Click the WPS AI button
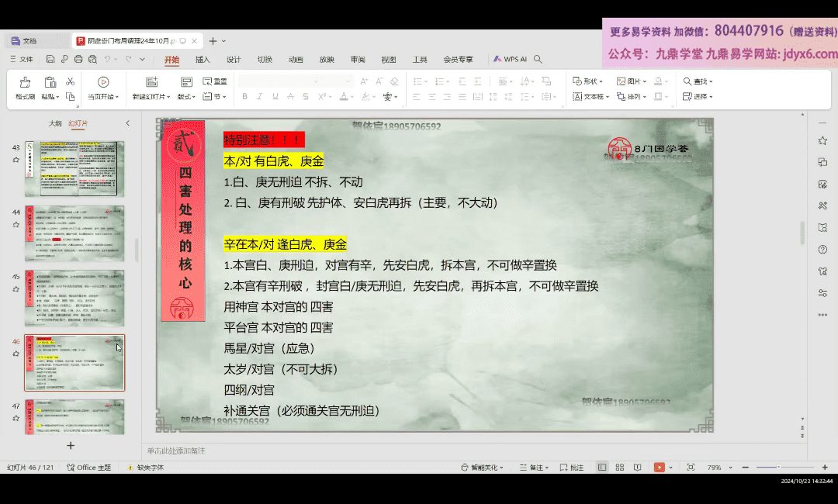 (510, 59)
